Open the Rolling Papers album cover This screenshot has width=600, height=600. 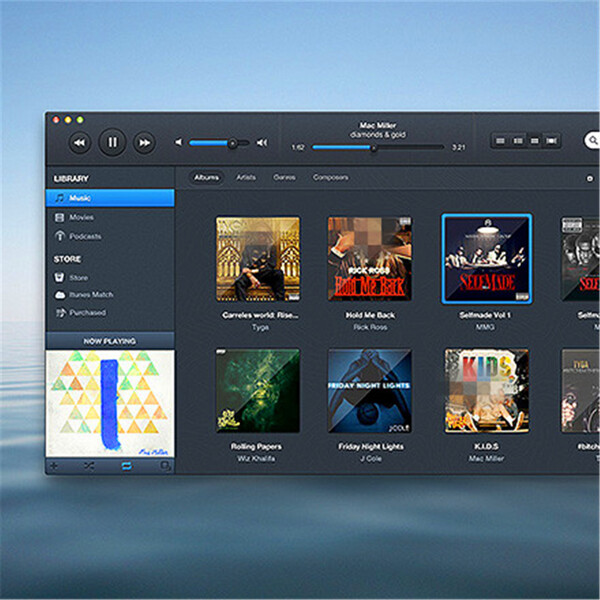tap(258, 390)
